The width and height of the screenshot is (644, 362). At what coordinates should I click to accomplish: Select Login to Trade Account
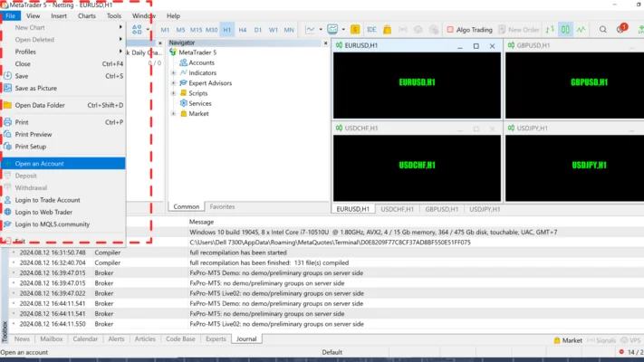tap(47, 200)
